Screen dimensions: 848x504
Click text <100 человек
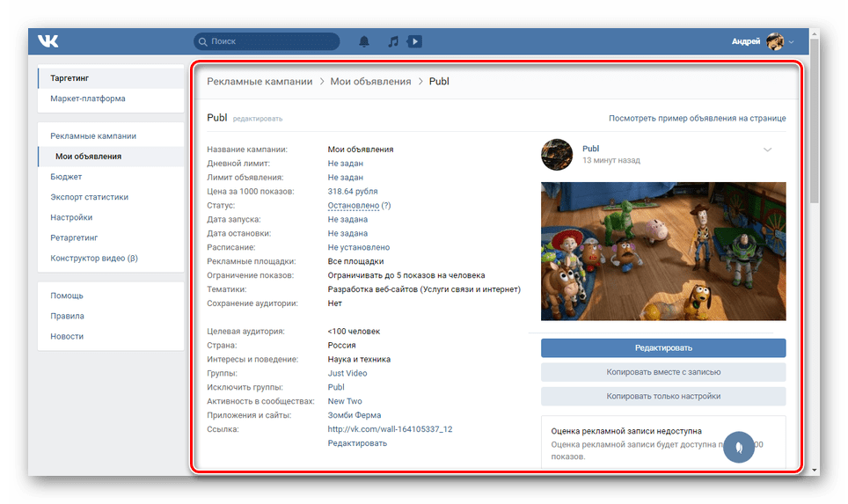354,332
